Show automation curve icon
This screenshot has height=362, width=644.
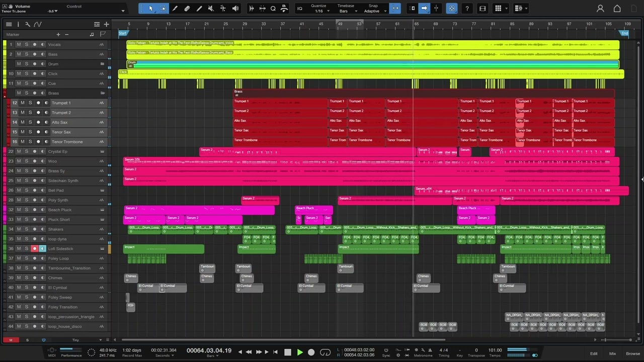coord(38,24)
